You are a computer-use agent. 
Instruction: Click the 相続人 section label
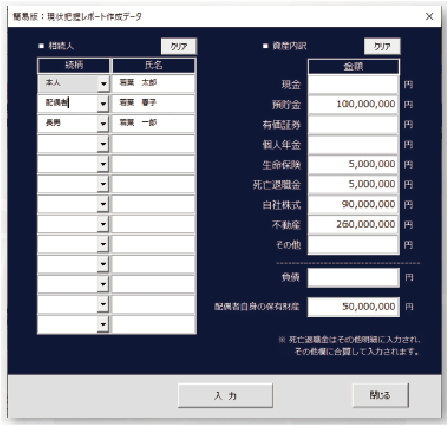click(61, 46)
